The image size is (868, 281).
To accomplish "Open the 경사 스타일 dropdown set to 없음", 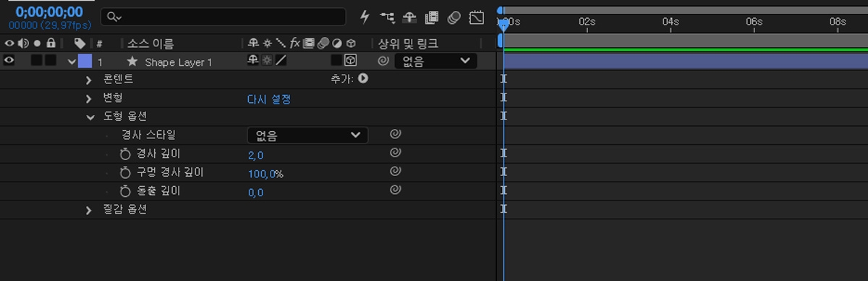I will click(x=307, y=135).
